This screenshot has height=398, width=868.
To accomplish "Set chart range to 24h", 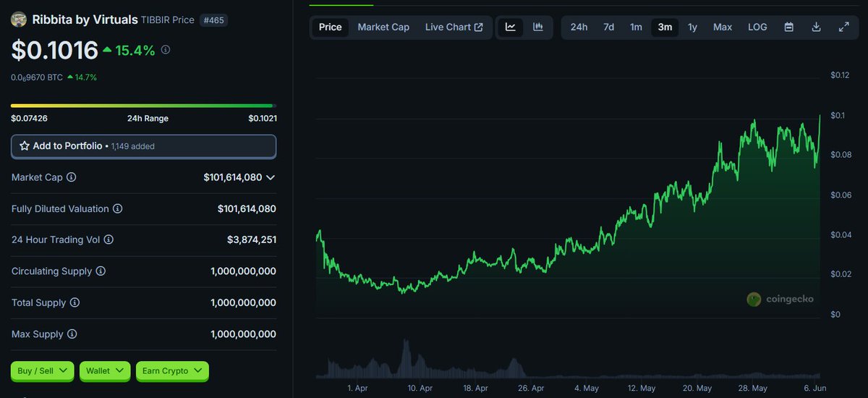I will click(x=579, y=27).
